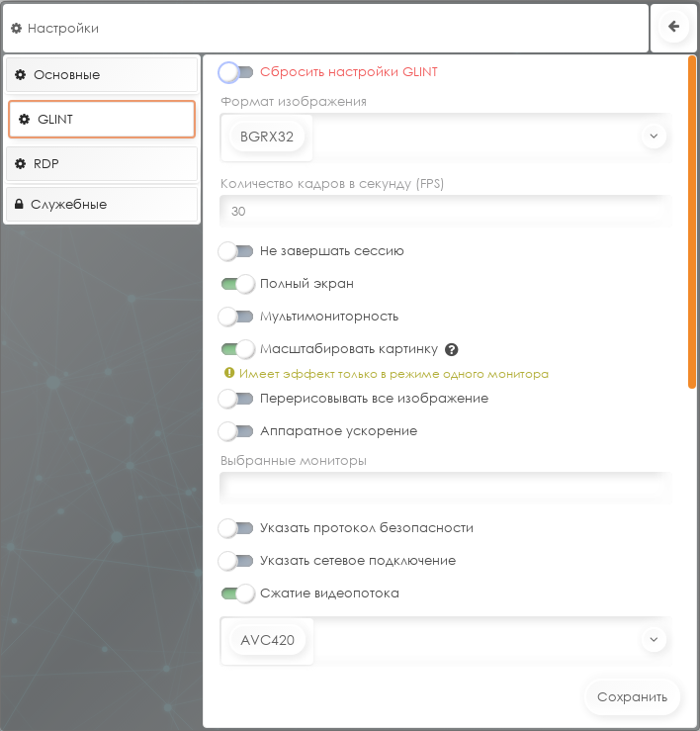Click the back arrow icon
This screenshot has width=700, height=731.
(674, 28)
